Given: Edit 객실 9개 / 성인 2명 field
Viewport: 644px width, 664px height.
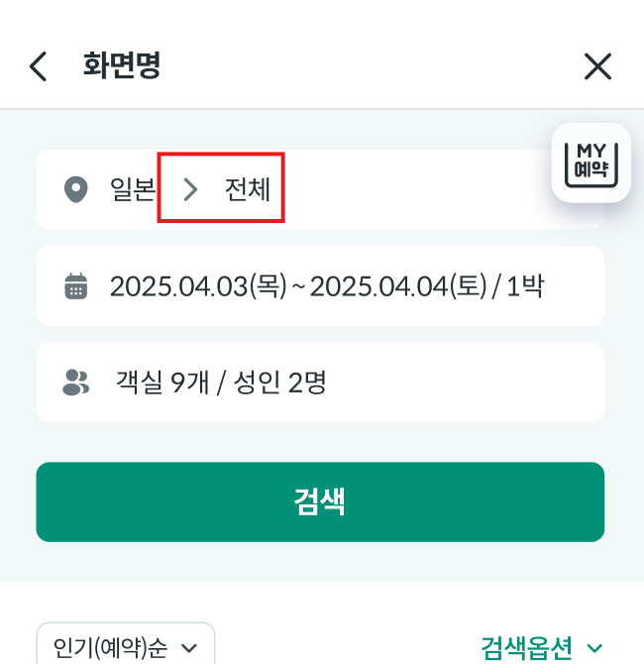Looking at the screenshot, I should [x=221, y=383].
